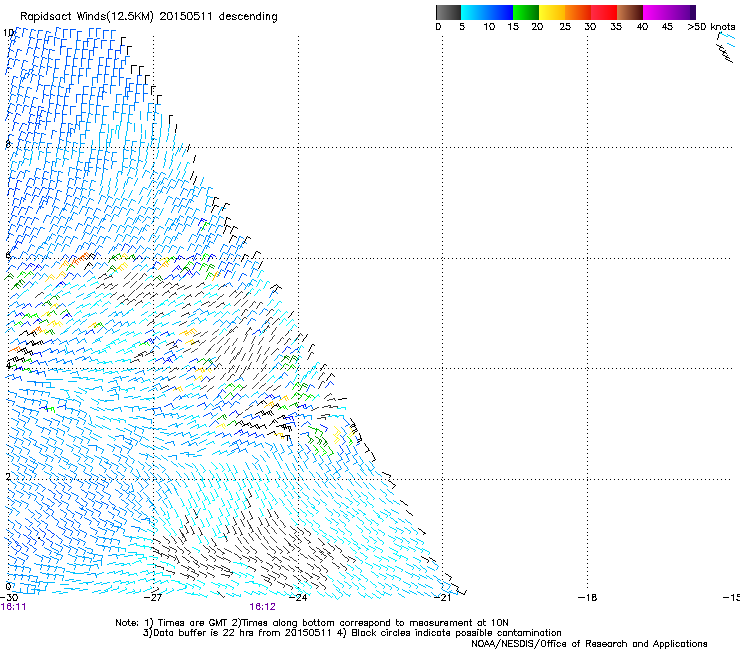Click the 'Note: 1) Times are GMT' footnote line
Image resolution: width=740 pixels, height=650 pixels.
coord(312,623)
